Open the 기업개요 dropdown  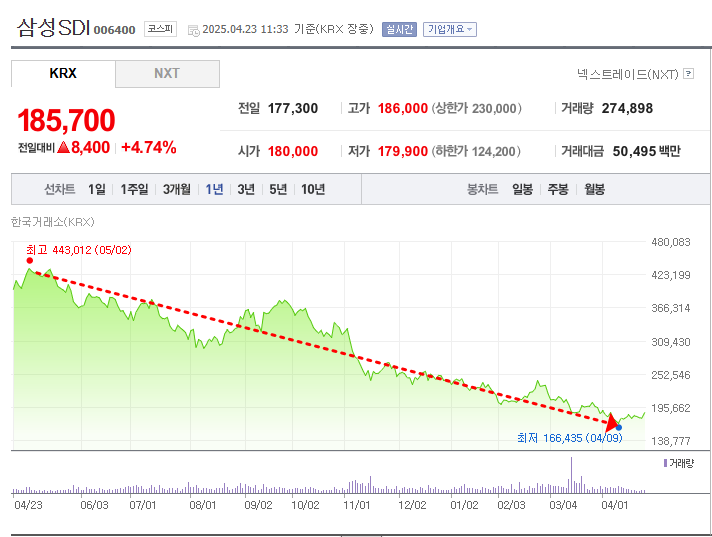pyautogui.click(x=450, y=29)
